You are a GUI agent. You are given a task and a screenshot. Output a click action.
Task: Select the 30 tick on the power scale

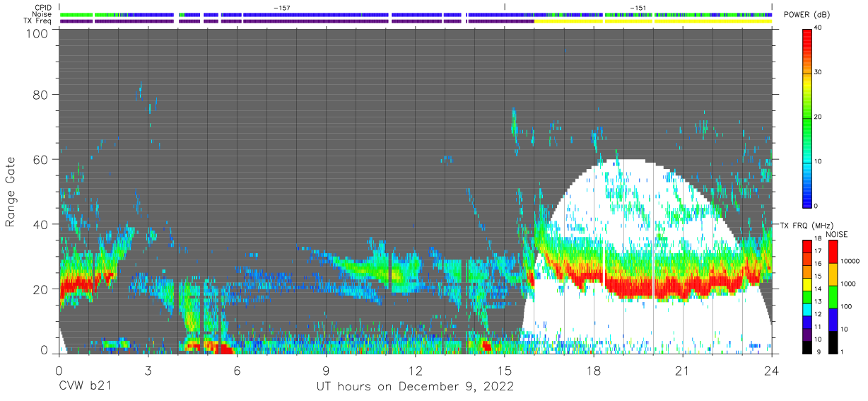[819, 73]
